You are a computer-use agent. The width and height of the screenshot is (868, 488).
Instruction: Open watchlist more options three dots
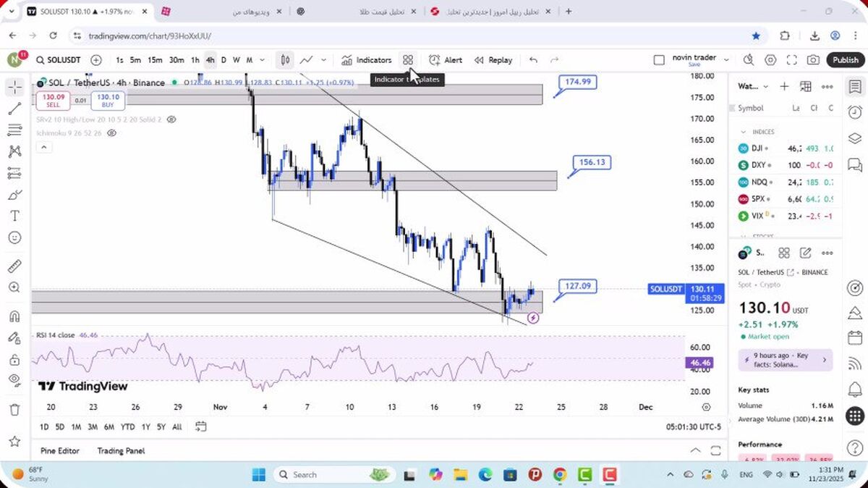tap(827, 86)
